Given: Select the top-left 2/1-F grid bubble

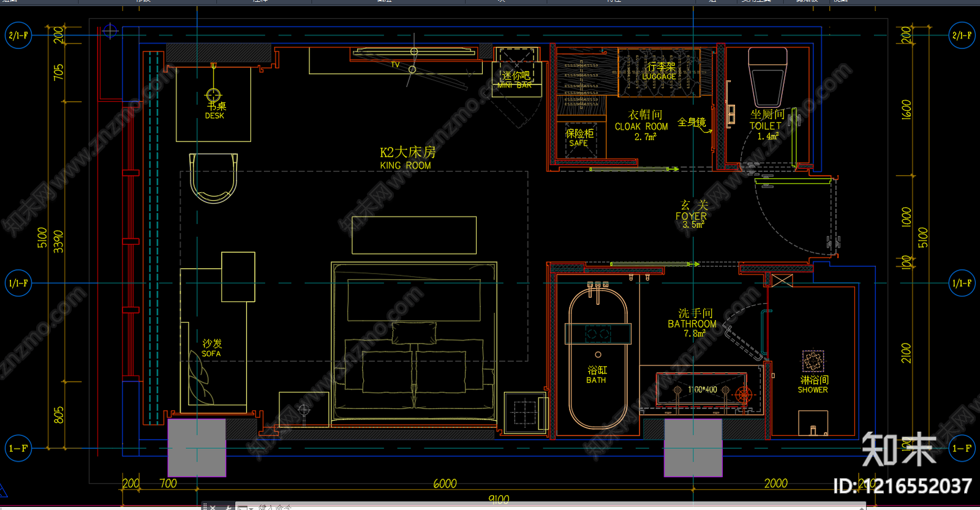Looking at the screenshot, I should [x=18, y=36].
